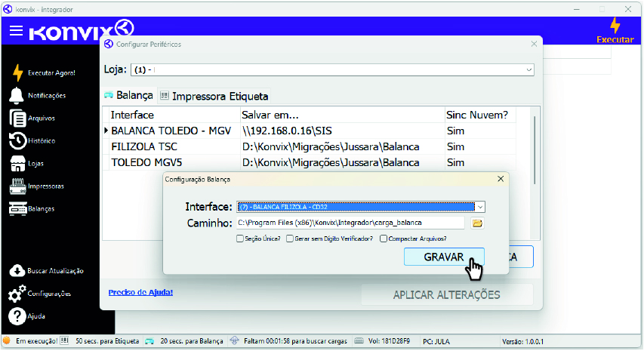Click Konvix app icon in window title bar

[8, 9]
